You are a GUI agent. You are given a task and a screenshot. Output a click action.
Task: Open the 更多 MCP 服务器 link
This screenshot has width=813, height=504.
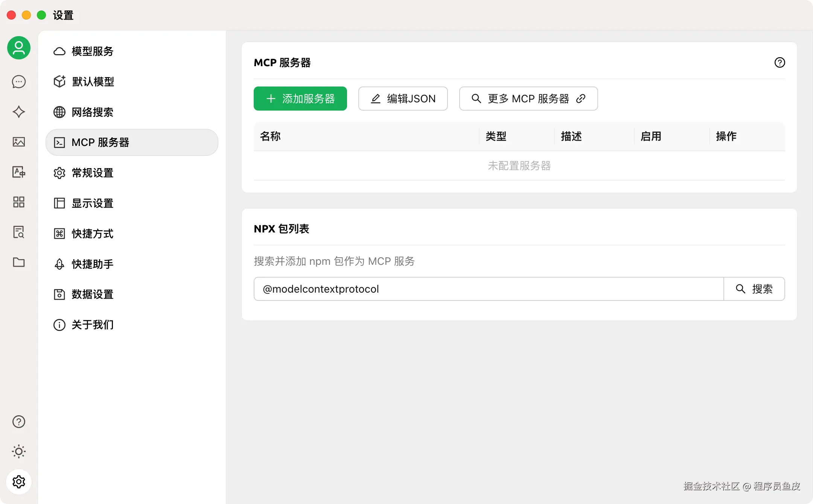click(x=528, y=99)
